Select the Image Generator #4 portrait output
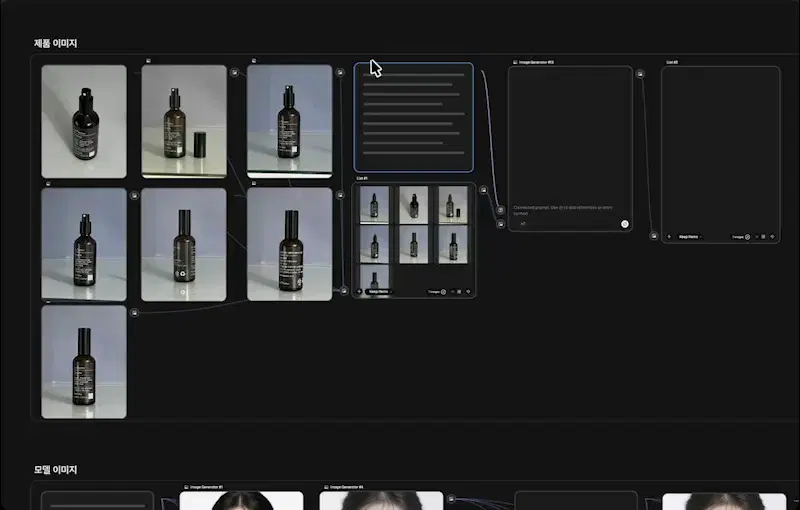 point(381,501)
